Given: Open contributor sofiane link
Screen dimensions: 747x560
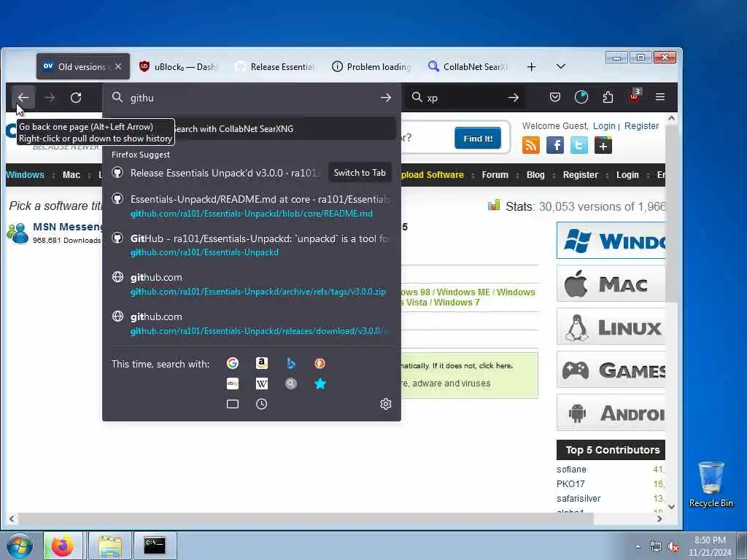Looking at the screenshot, I should point(571,470).
